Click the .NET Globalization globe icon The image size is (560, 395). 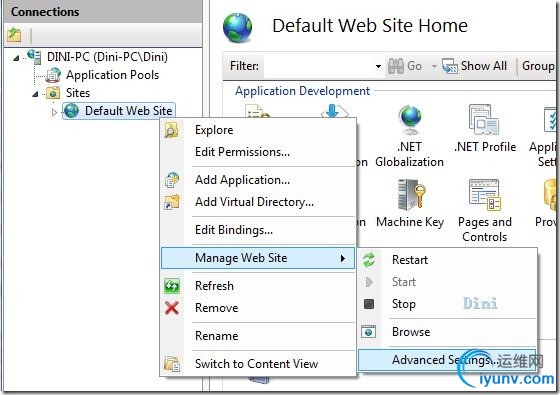pos(410,119)
